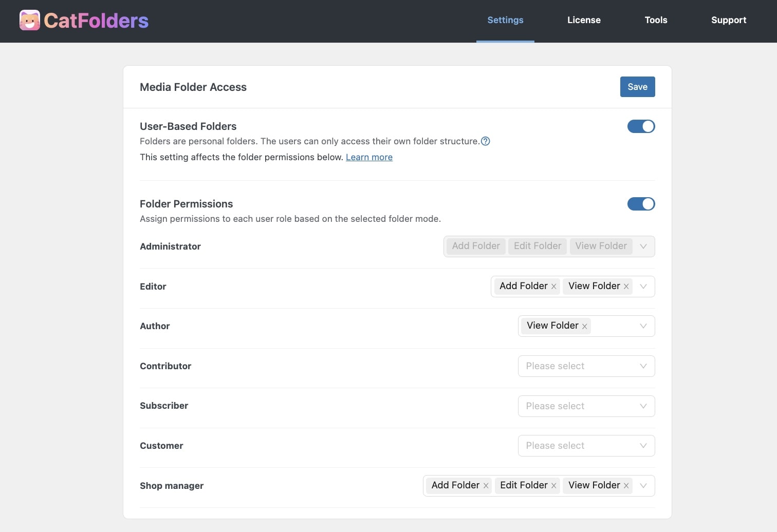Switch to the Tools tab
This screenshot has width=777, height=532.
[x=656, y=20]
